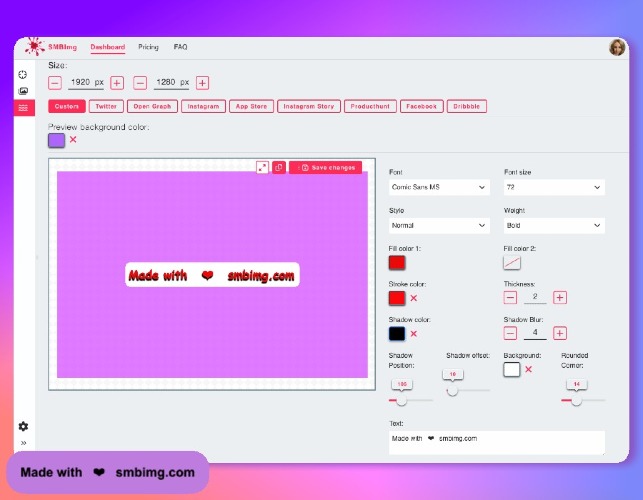
Task: Open the white Background color swatch
Action: coord(512,370)
